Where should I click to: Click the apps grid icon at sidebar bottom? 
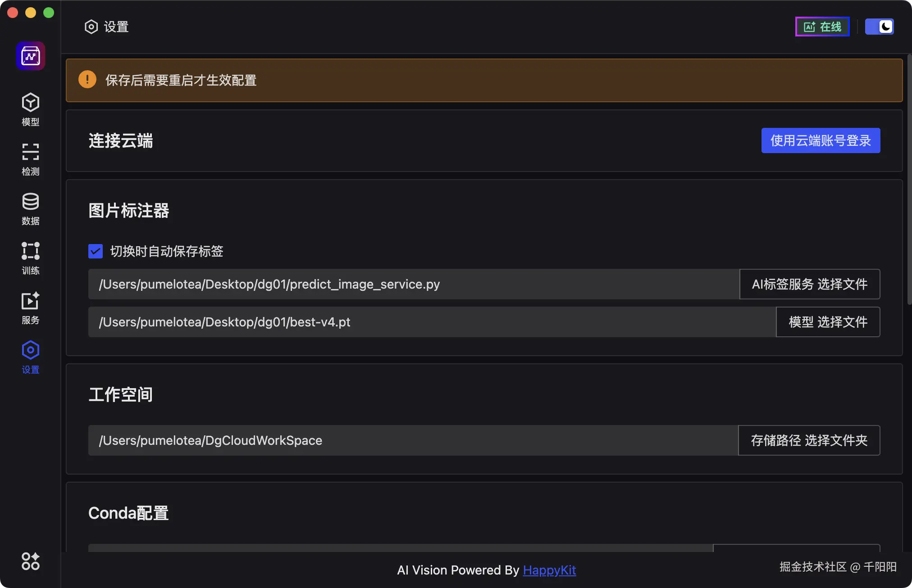click(x=31, y=561)
